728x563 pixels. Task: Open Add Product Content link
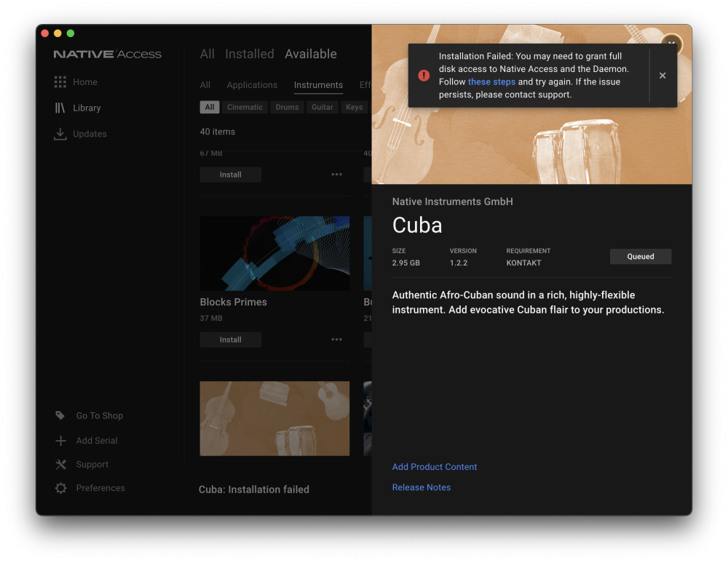pos(435,467)
